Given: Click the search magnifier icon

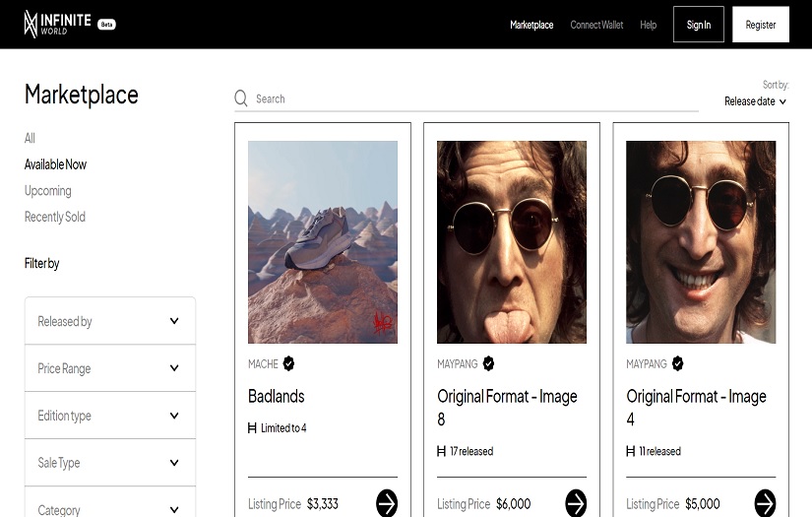Looking at the screenshot, I should [241, 98].
